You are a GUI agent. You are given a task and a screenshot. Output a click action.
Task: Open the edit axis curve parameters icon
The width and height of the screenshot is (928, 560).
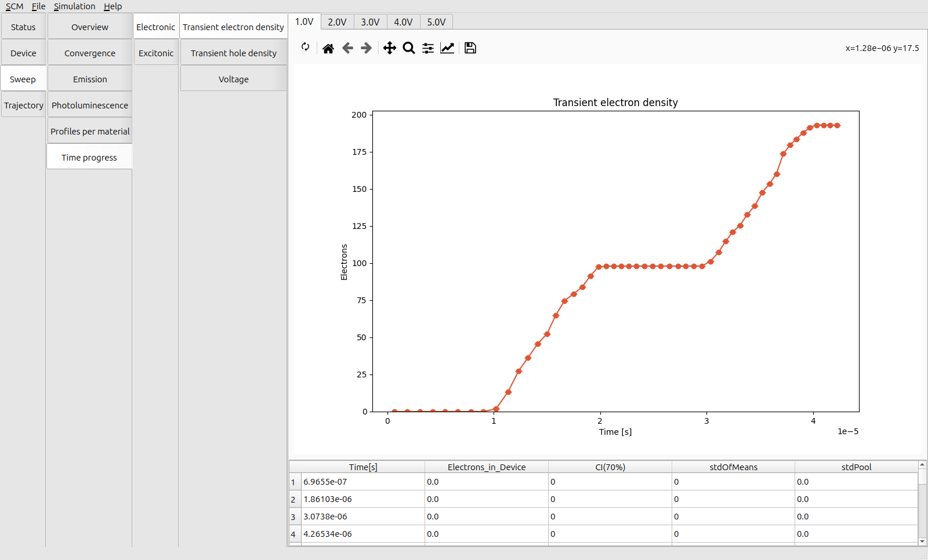(447, 48)
